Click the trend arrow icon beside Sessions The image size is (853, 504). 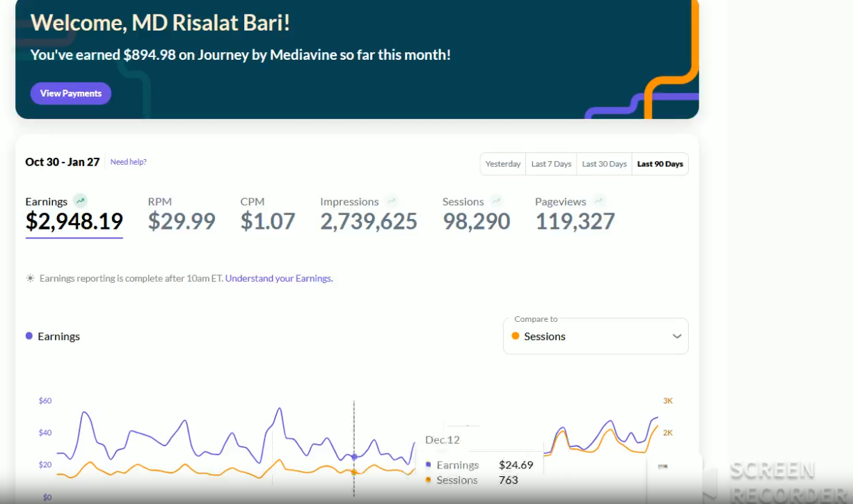click(x=496, y=201)
